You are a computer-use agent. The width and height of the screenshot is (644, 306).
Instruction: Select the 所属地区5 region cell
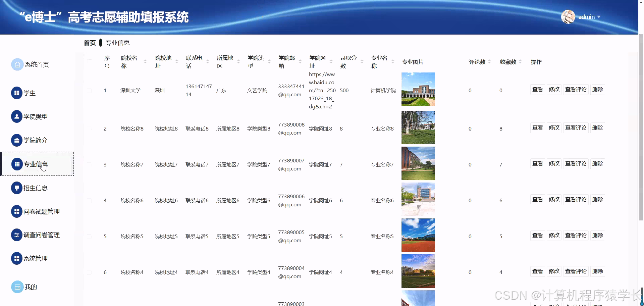(228, 237)
